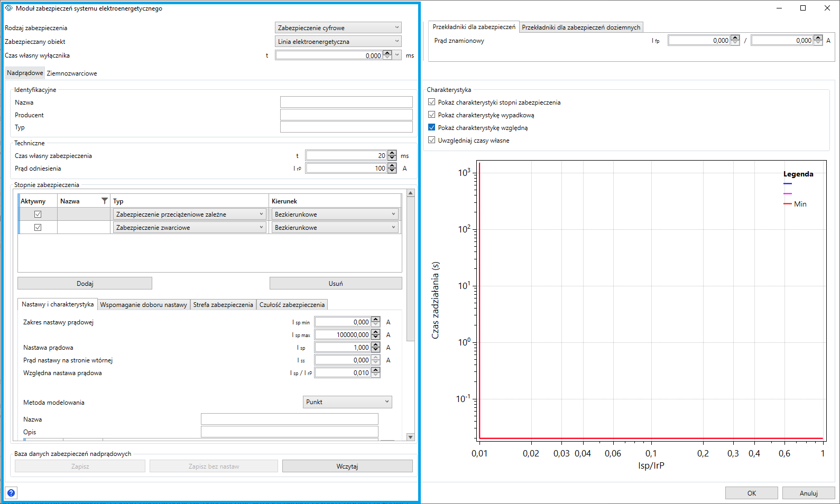
Task: Open Zabezpieczany obiekt dropdown
Action: click(338, 41)
